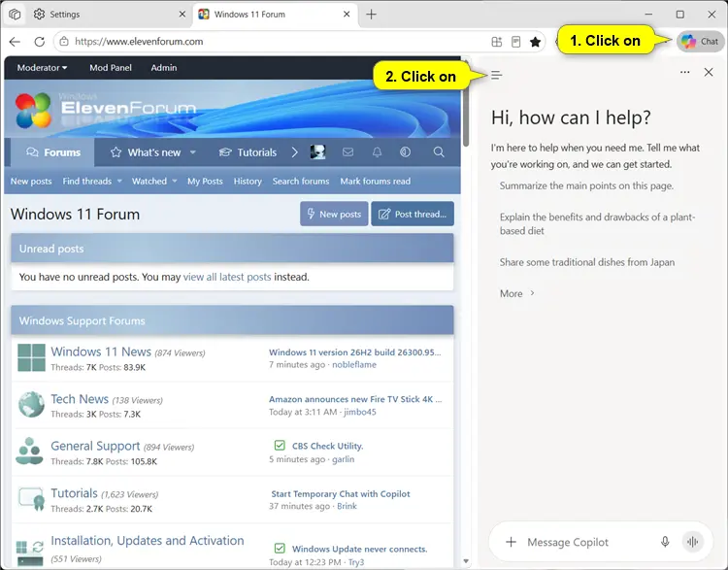Click the forum user avatar icon
This screenshot has width=728, height=570.
(317, 152)
